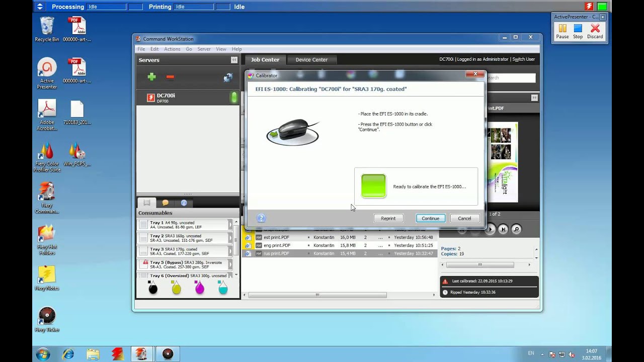This screenshot has width=644, height=362.
Task: Click the preview last page button
Action: click(x=503, y=229)
